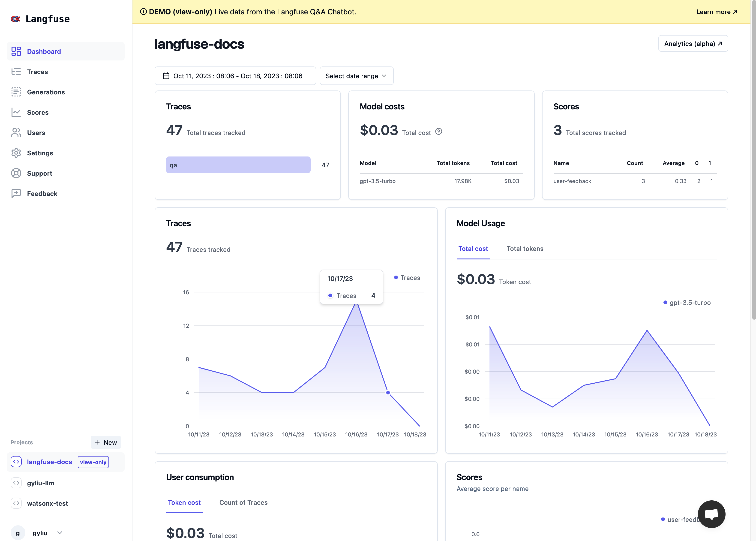Create a New project

coord(105,442)
